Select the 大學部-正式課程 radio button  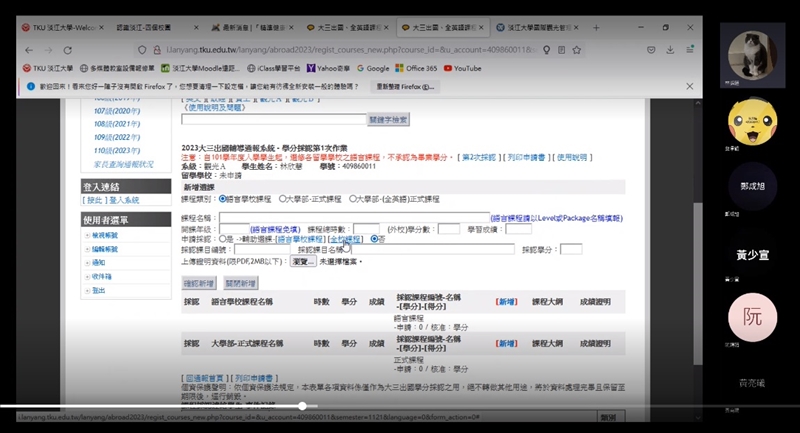[x=283, y=199]
